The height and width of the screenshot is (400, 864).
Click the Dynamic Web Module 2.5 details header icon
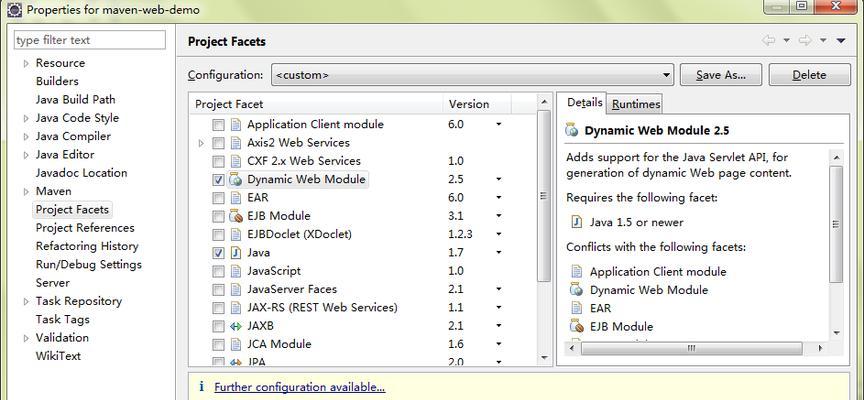tap(572, 131)
